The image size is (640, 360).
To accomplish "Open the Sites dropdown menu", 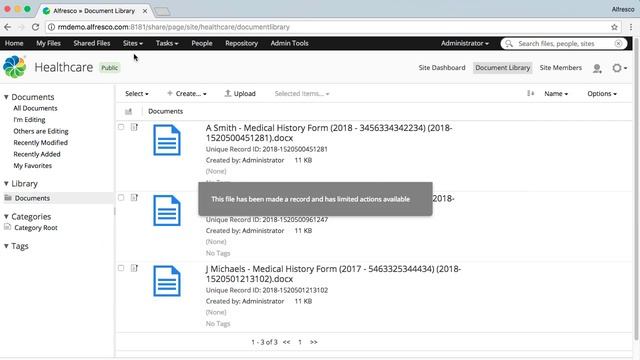I will (x=133, y=43).
